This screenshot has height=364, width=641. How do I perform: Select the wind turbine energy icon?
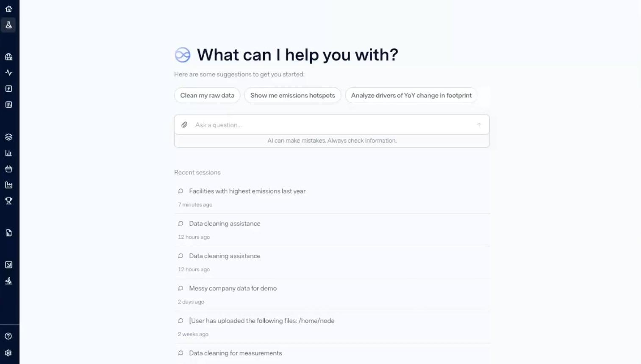point(8,280)
